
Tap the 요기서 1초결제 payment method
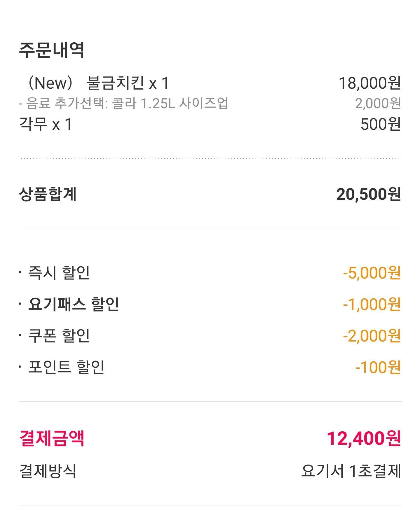pos(351,471)
